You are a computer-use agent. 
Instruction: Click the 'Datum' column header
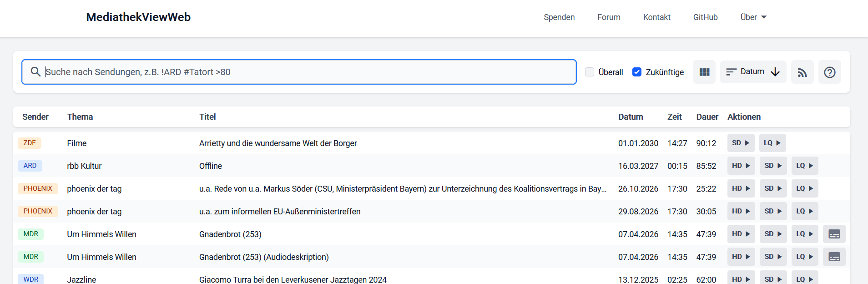[x=631, y=117]
